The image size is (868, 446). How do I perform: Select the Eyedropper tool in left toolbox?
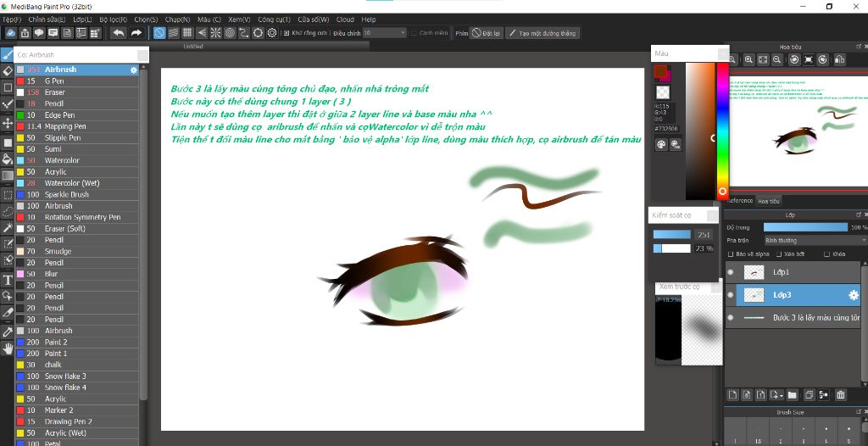click(x=7, y=332)
